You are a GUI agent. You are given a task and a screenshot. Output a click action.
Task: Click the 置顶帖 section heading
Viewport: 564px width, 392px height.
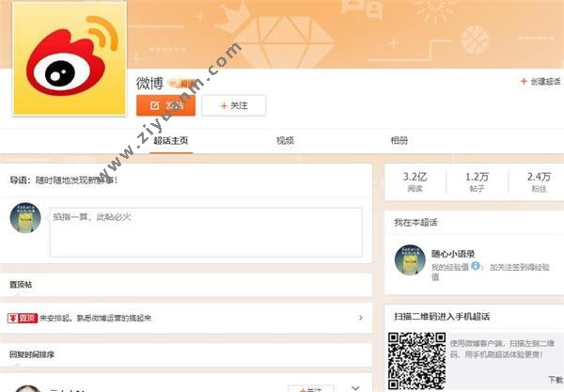point(21,285)
